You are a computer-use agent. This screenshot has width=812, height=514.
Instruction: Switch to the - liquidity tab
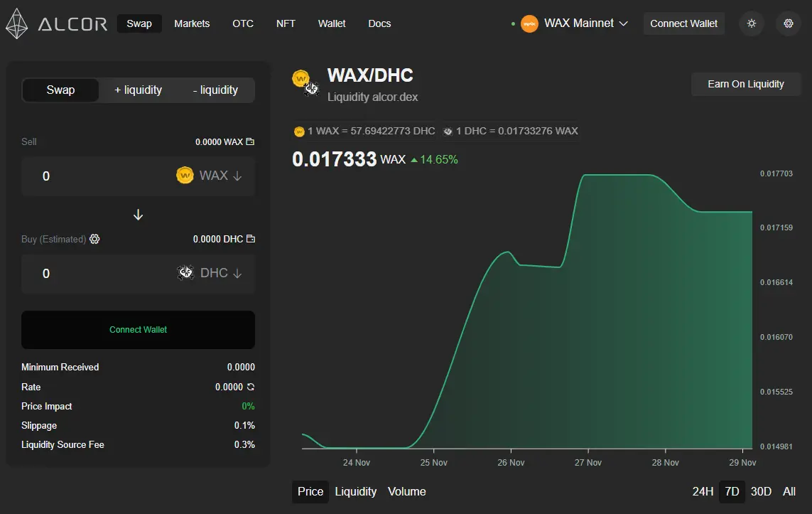[215, 90]
